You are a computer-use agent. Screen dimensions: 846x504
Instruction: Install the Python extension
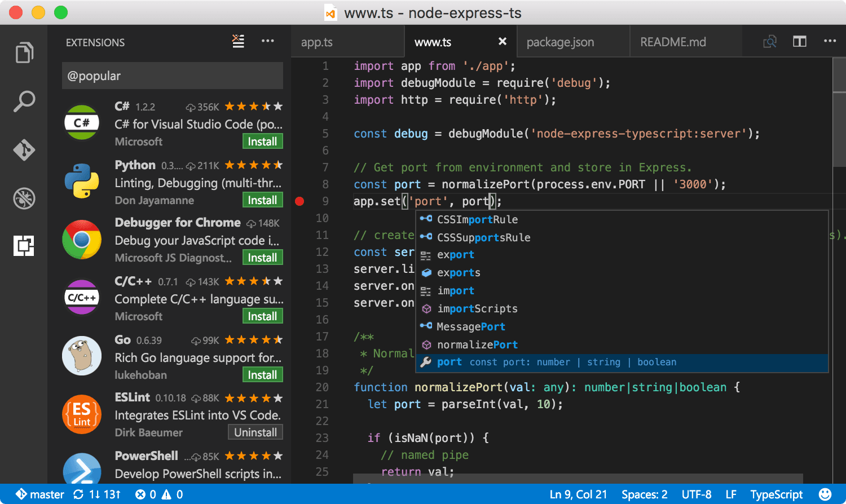click(262, 200)
